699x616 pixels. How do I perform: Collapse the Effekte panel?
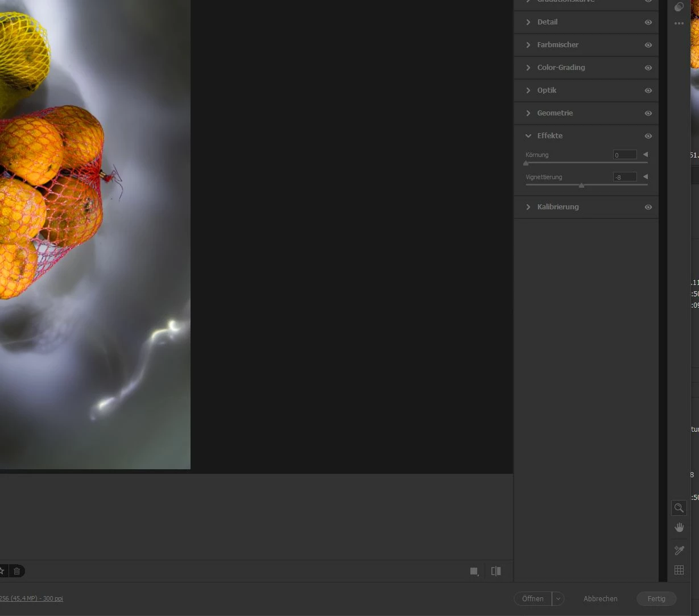coord(528,136)
